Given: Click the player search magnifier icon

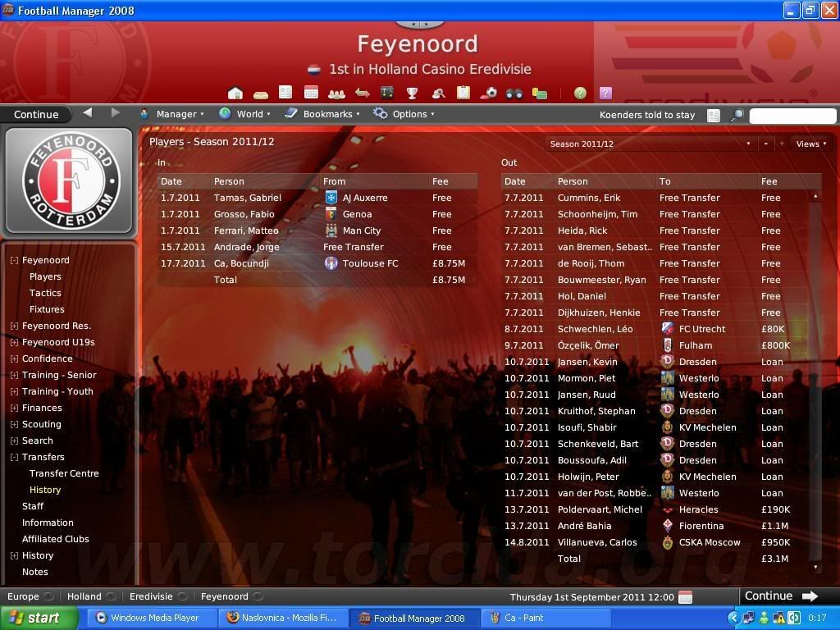Looking at the screenshot, I should pos(438,94).
